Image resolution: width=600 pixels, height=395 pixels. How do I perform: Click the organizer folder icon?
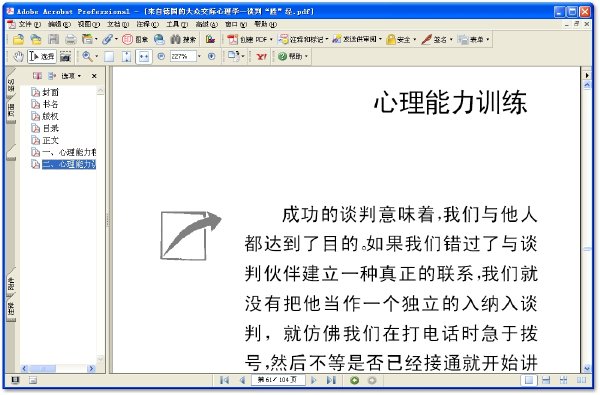click(x=88, y=39)
